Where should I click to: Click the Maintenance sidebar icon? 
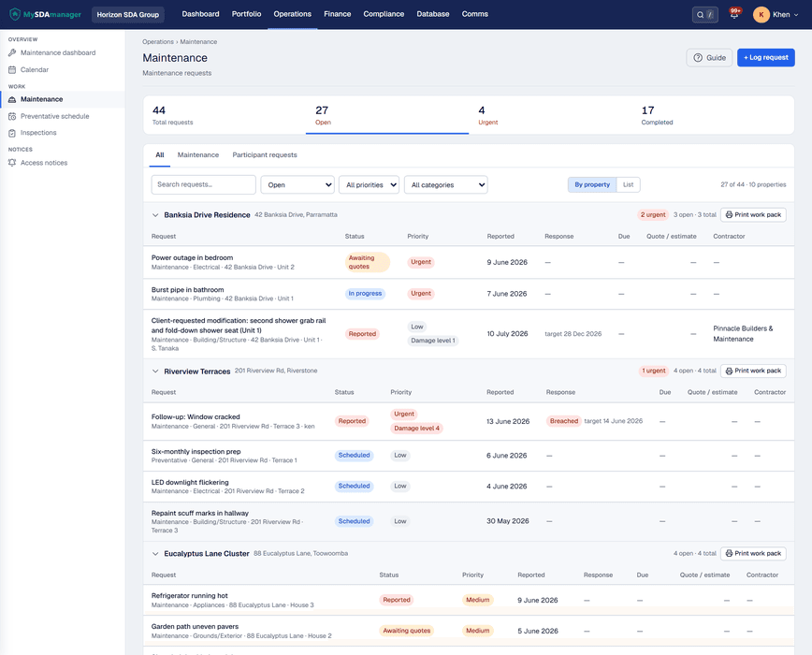(x=12, y=99)
